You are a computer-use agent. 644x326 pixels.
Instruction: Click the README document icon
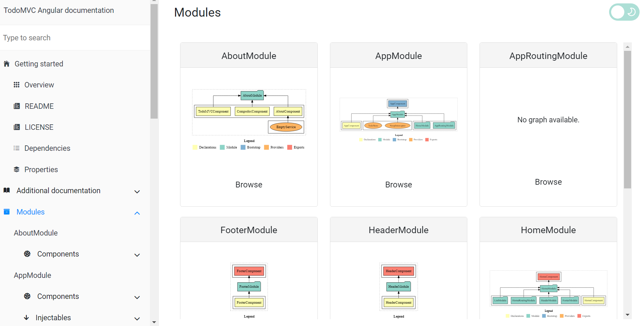point(17,106)
